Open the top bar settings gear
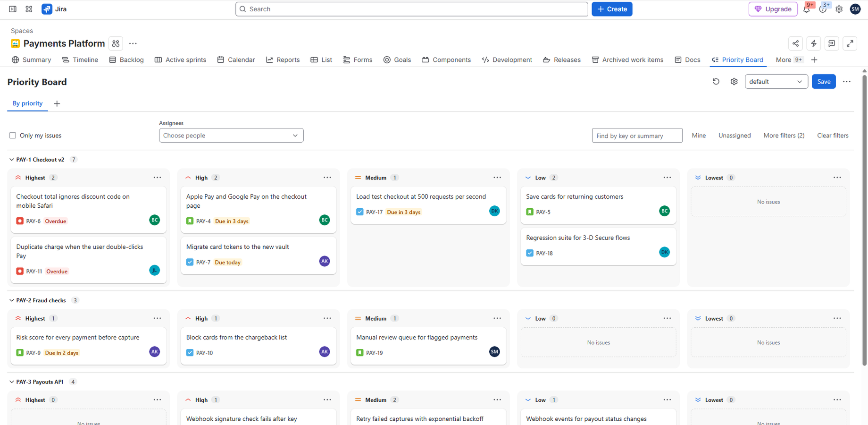 tap(839, 9)
